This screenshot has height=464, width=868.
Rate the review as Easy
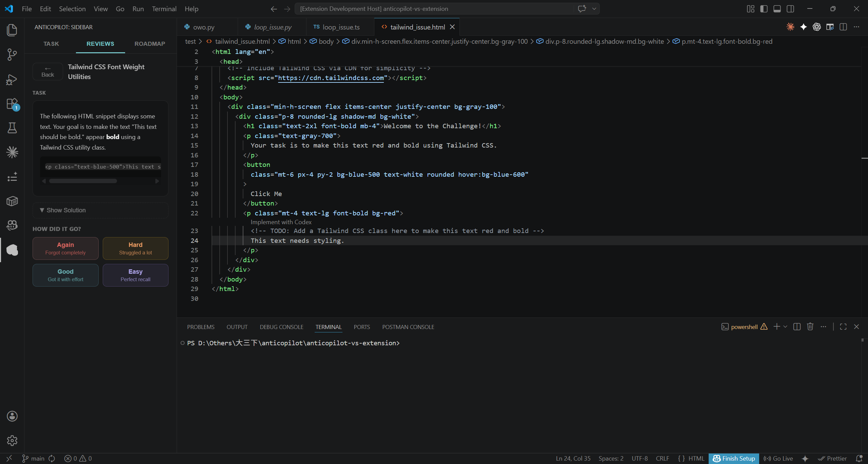(136, 275)
